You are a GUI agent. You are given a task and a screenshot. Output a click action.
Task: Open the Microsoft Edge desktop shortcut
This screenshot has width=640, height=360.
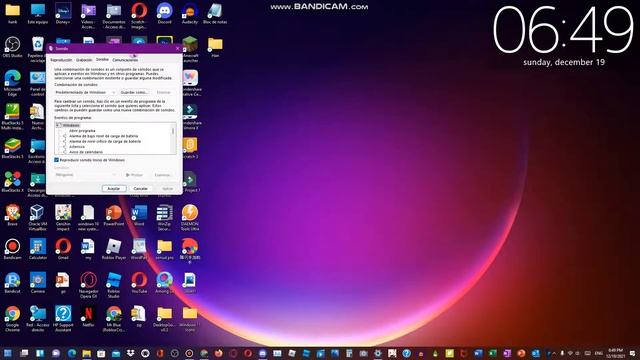tap(12, 83)
